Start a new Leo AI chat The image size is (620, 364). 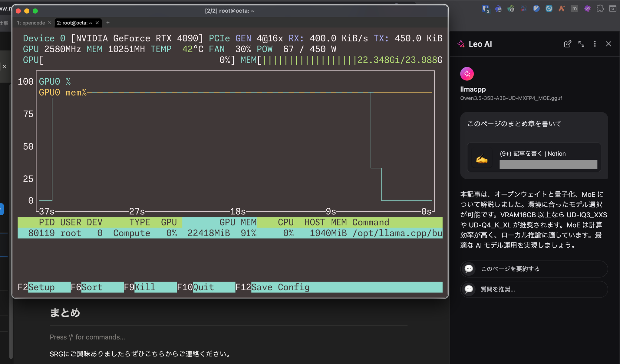pos(568,44)
